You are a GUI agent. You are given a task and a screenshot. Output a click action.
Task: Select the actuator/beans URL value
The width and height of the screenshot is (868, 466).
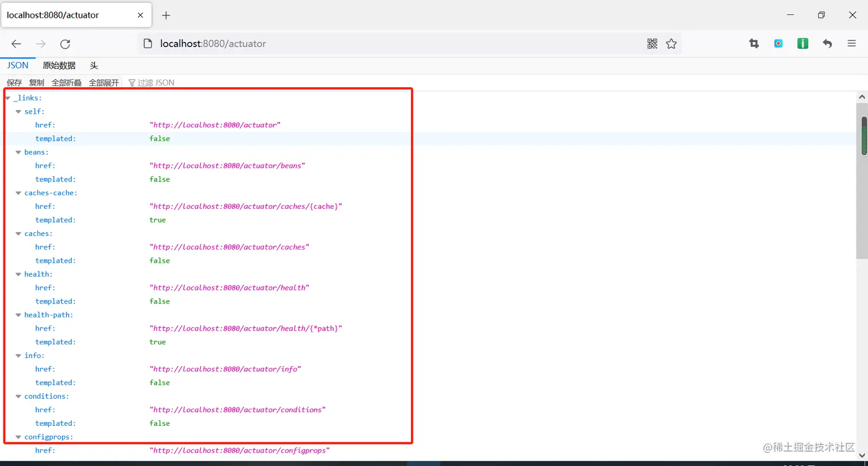tap(227, 166)
